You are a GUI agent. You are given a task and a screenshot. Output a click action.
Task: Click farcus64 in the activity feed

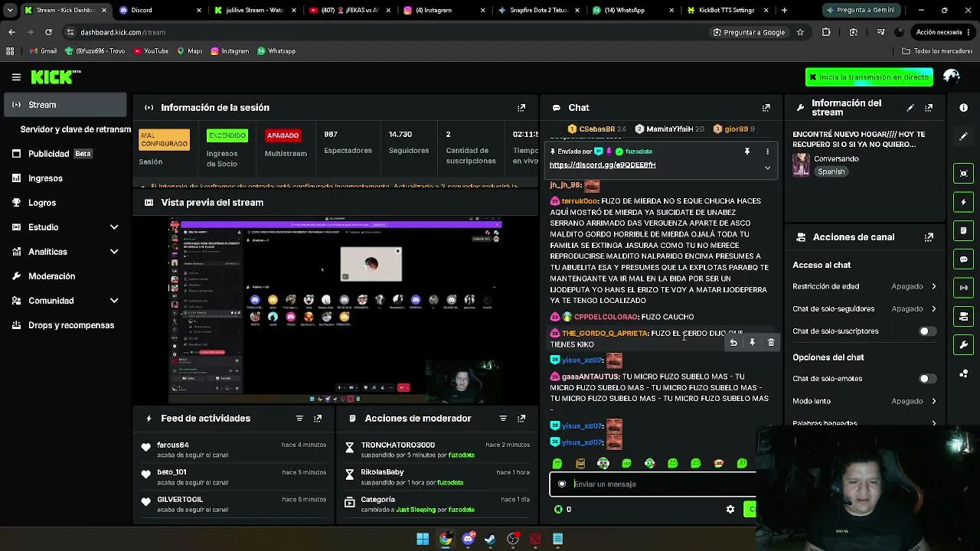(173, 445)
